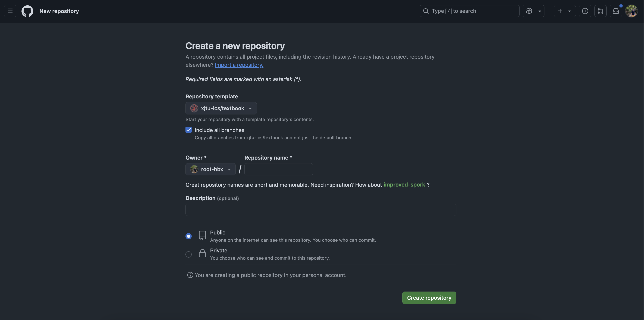Screen dimensions: 644x320
Task: Open Copilot chat icon
Action: coord(529,11)
